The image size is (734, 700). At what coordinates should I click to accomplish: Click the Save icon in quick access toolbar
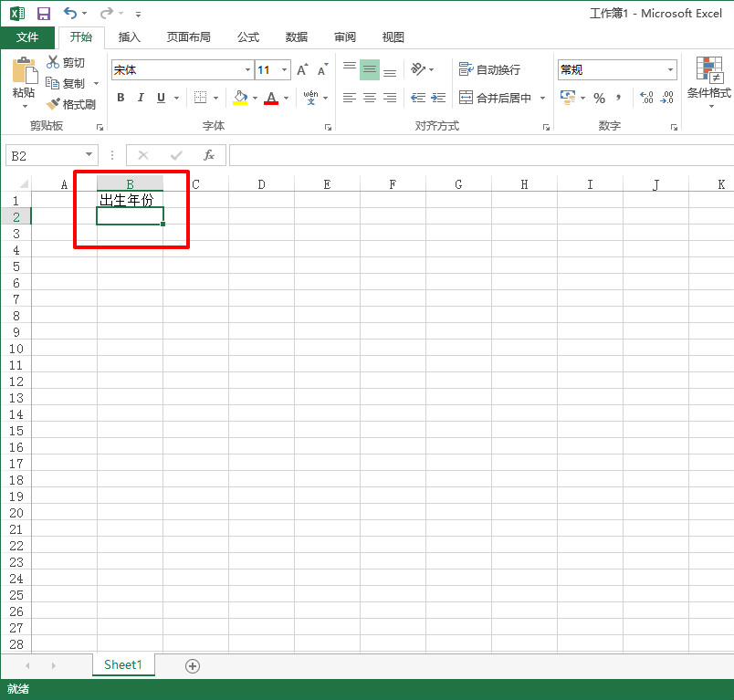tap(43, 14)
